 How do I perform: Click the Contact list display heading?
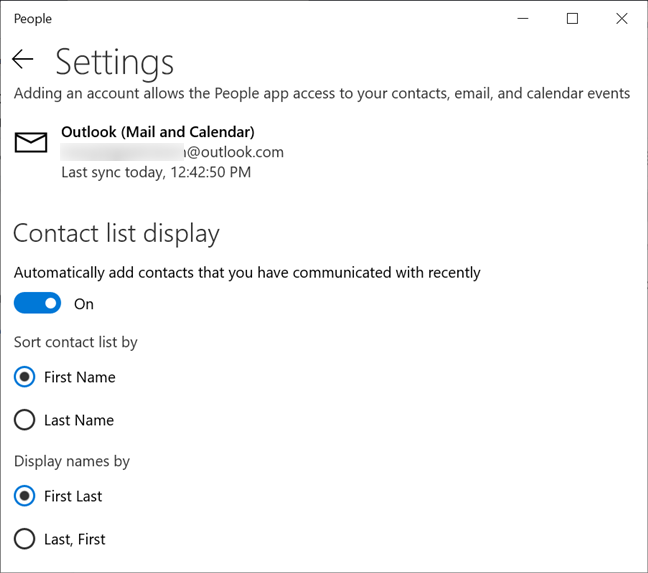(117, 233)
